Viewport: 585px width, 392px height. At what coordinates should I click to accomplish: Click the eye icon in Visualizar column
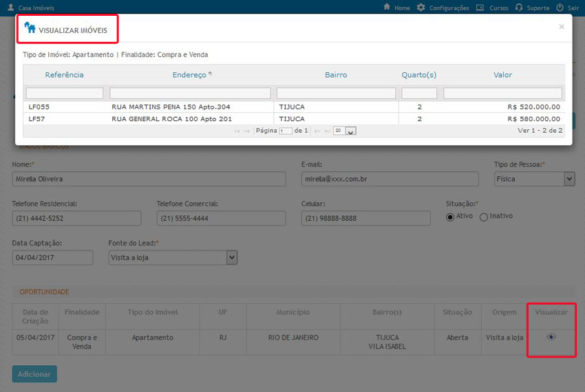551,337
